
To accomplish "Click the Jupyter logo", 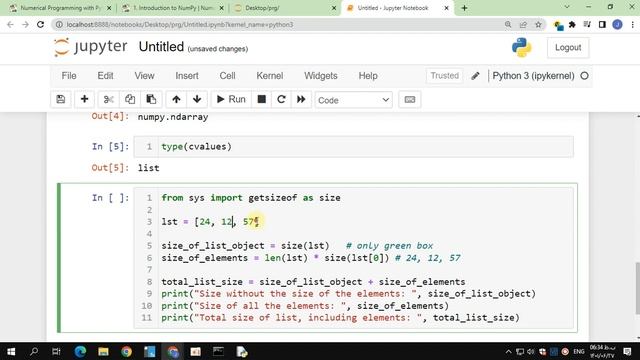I will (91, 47).
